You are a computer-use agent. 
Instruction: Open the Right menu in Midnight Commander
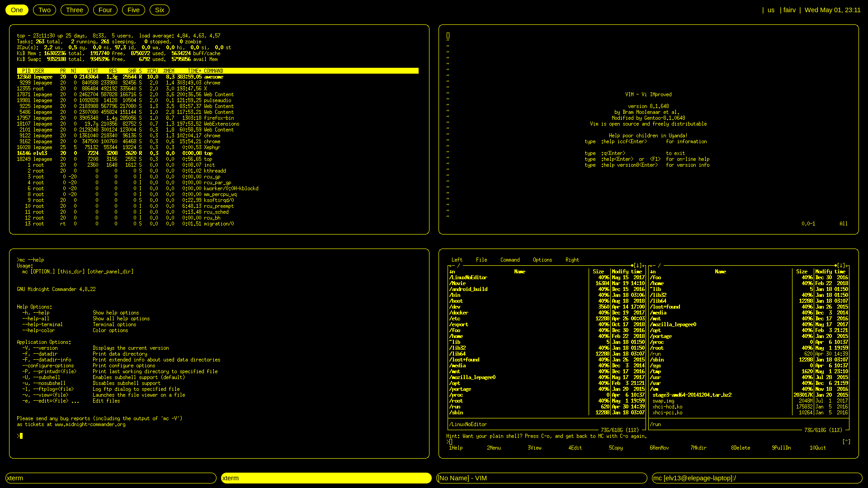point(572,260)
